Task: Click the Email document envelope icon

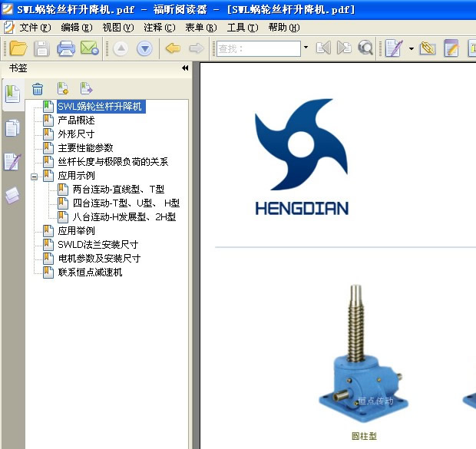Action: (x=89, y=48)
